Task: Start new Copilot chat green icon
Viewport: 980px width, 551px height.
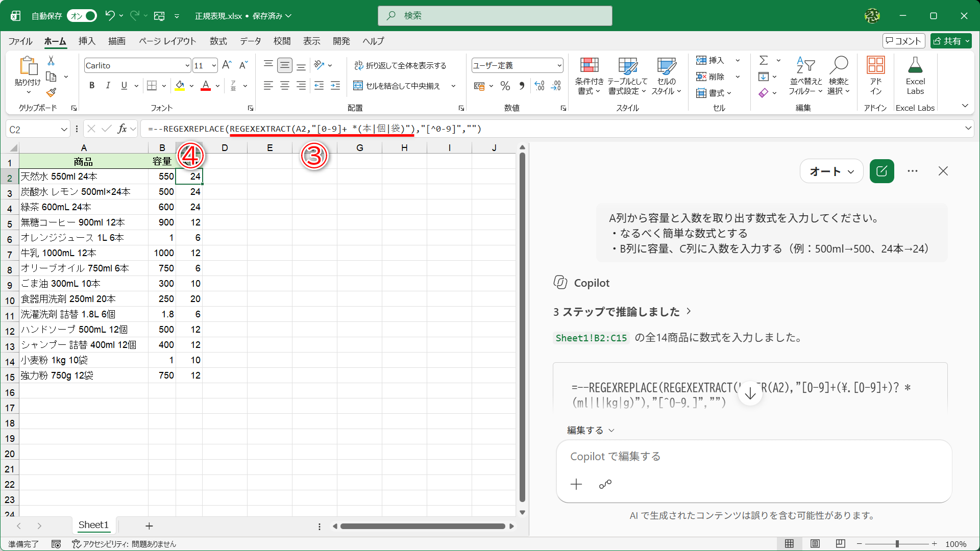Action: pyautogui.click(x=882, y=171)
